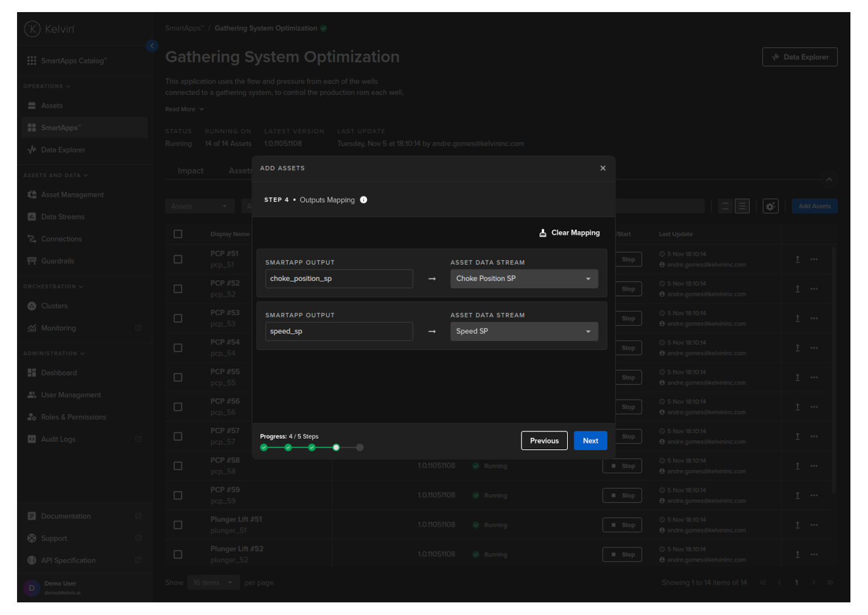Screen dimensions: 868x615
Task: Open the table settings gear icon
Action: 770,206
